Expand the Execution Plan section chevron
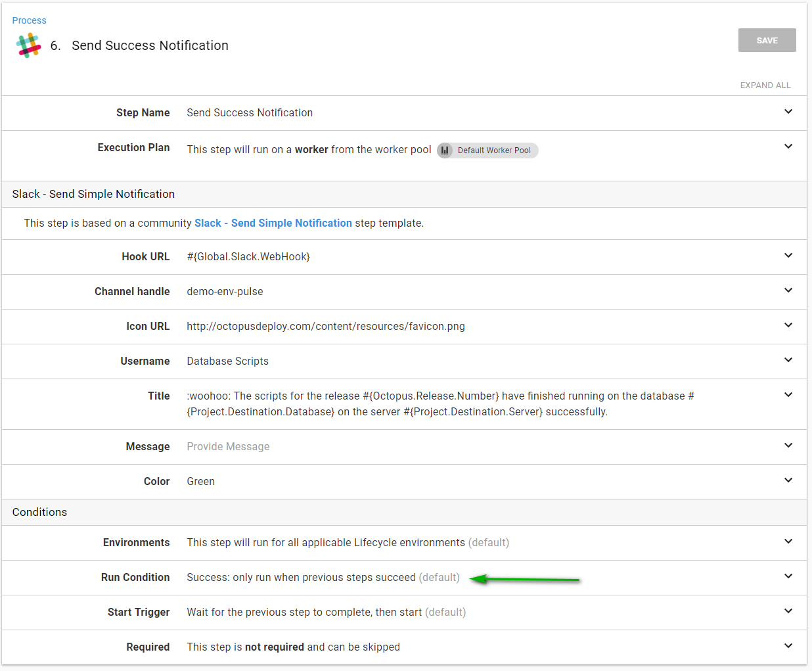812x671 pixels. pyautogui.click(x=788, y=147)
